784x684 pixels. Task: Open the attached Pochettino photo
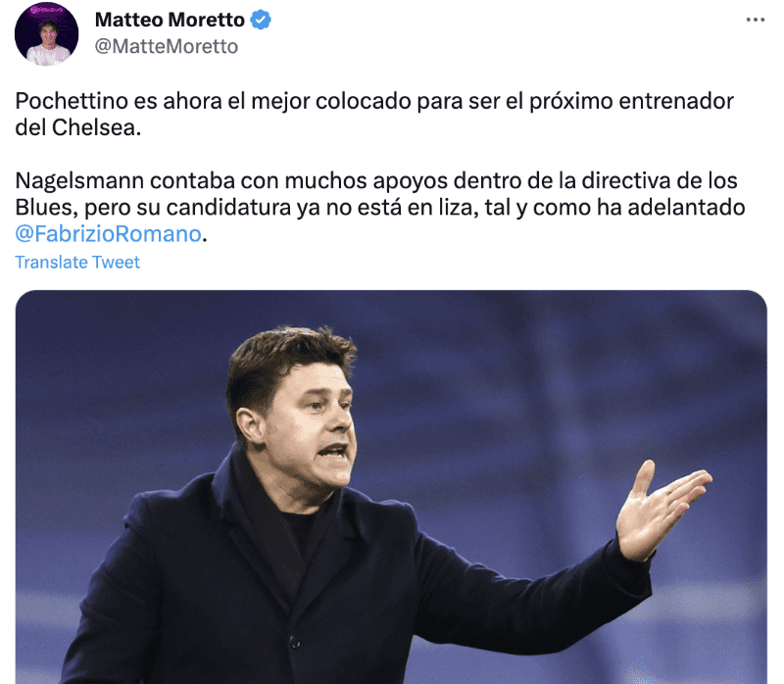click(x=391, y=487)
